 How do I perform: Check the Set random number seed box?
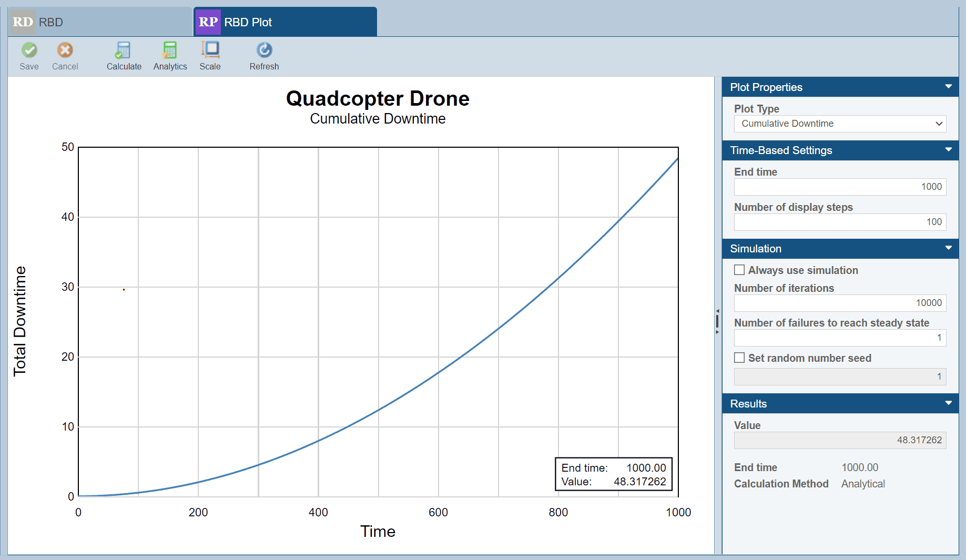(x=739, y=358)
